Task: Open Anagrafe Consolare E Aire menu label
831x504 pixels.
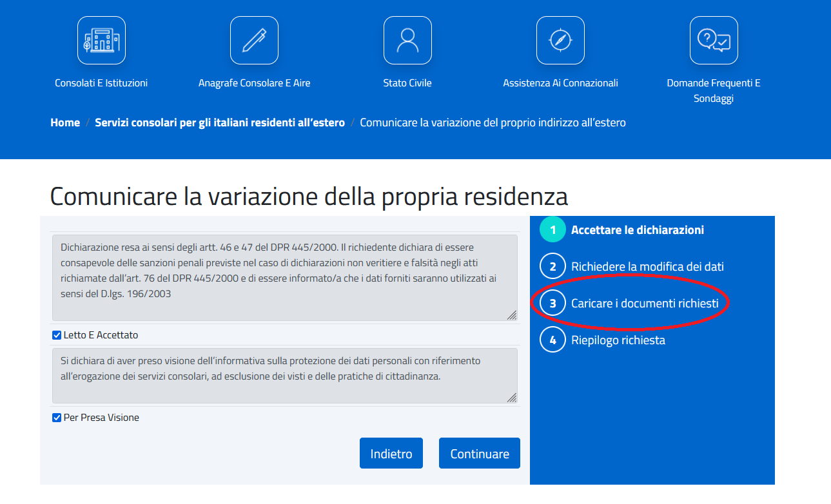Action: tap(254, 83)
